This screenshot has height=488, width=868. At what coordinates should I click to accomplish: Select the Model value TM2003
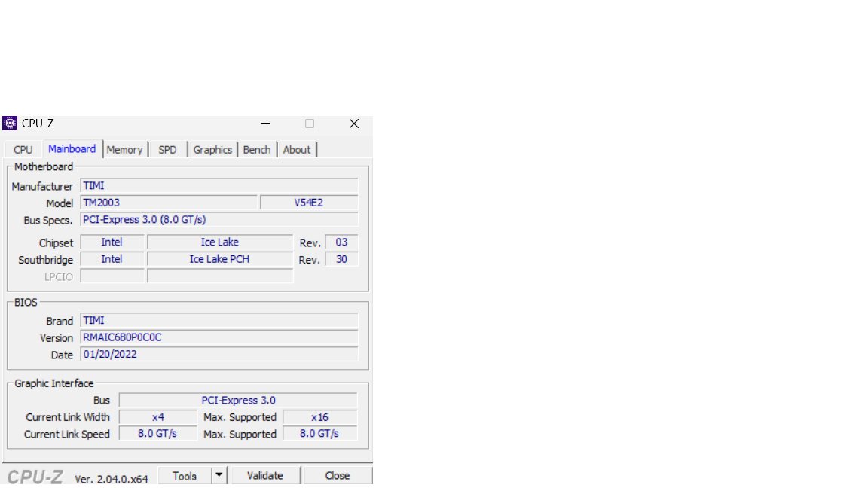[169, 203]
